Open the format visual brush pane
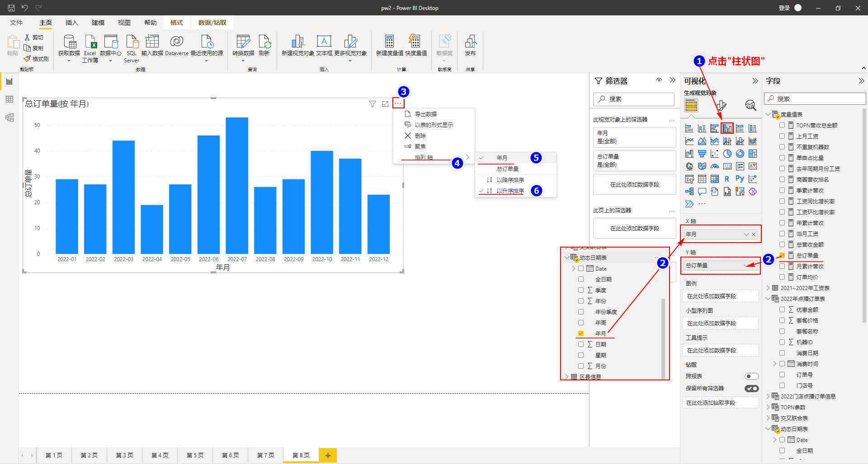 click(721, 105)
